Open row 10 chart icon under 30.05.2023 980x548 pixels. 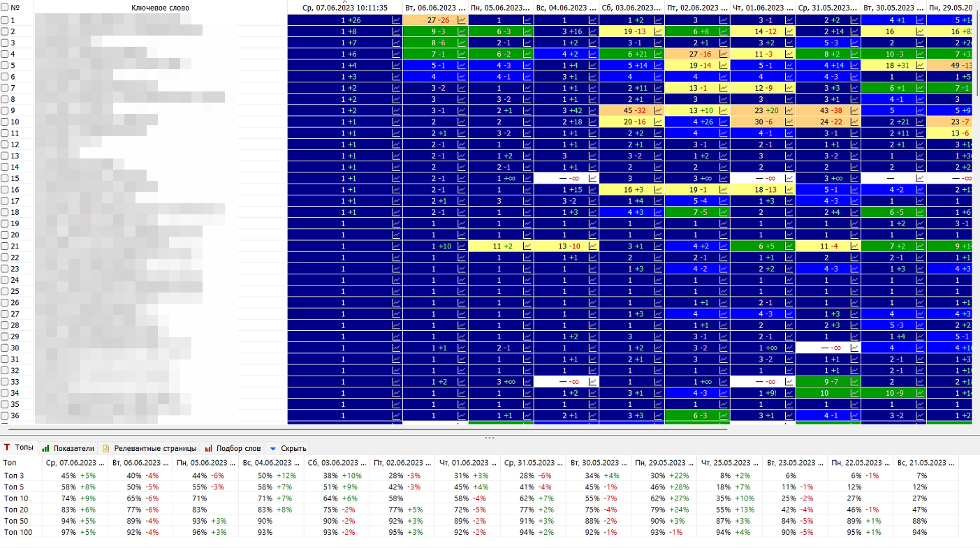(920, 121)
